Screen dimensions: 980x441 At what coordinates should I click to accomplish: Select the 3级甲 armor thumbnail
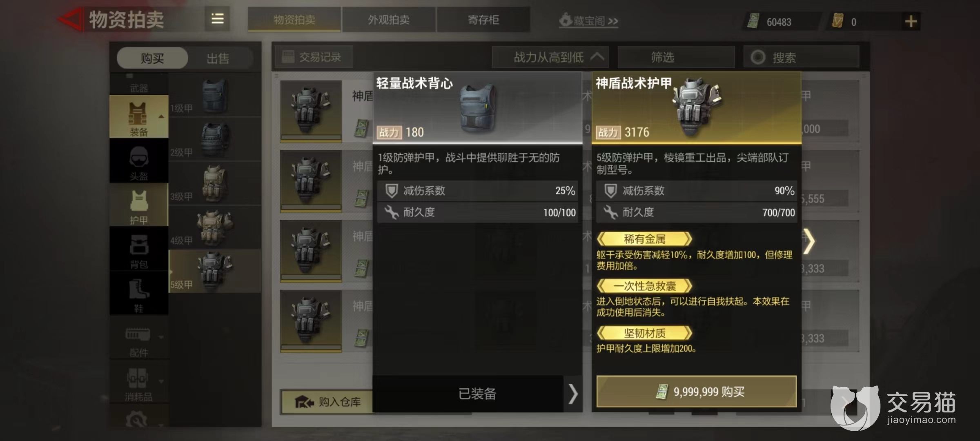(215, 183)
